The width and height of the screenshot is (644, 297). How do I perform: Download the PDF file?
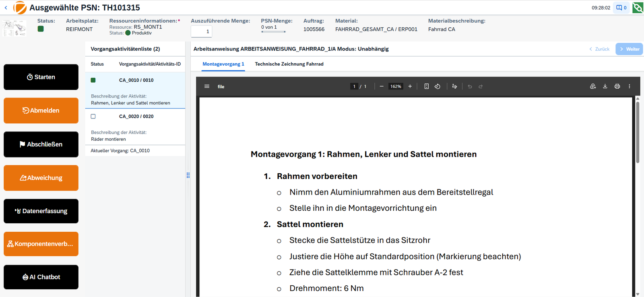coord(605,86)
